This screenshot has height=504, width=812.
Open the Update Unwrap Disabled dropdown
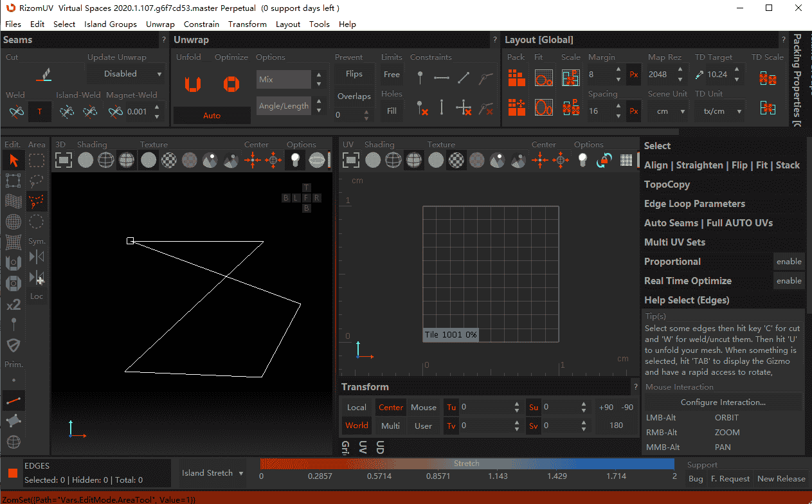(x=126, y=74)
